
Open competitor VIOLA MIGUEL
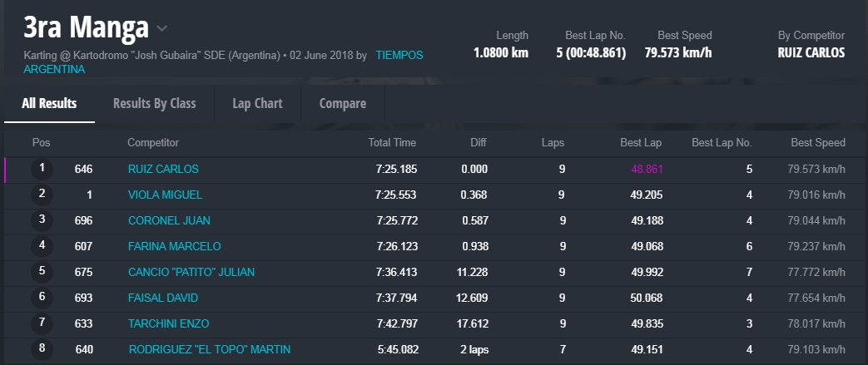[165, 195]
